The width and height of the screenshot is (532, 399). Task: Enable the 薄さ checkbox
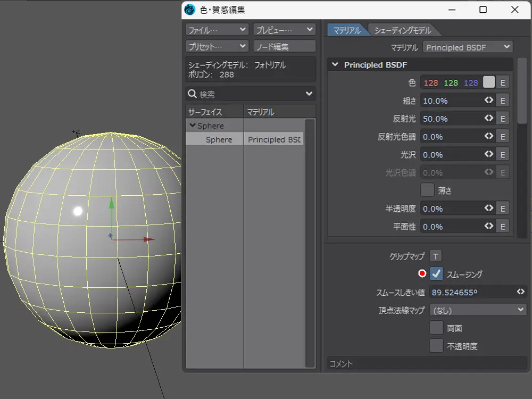[x=427, y=190]
